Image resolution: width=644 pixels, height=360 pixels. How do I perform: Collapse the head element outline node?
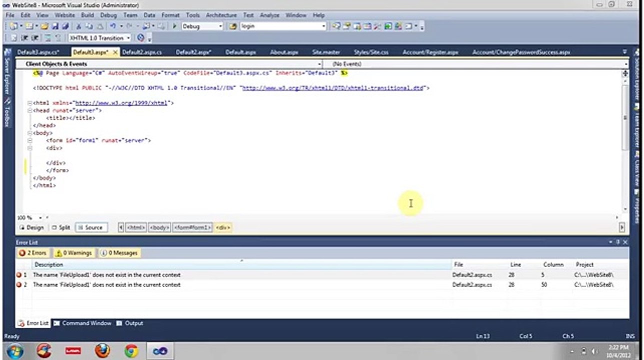pos(30,110)
